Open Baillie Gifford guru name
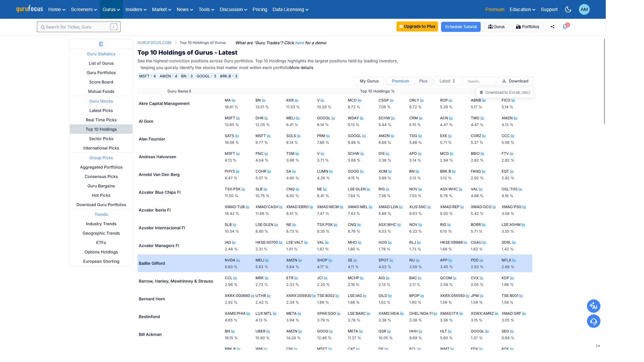 point(152,263)
